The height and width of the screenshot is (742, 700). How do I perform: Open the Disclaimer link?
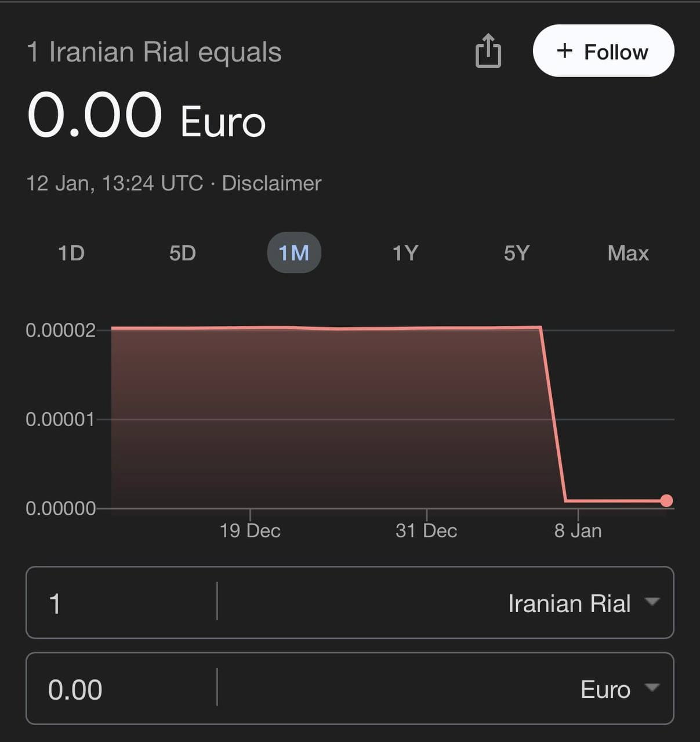point(271,183)
